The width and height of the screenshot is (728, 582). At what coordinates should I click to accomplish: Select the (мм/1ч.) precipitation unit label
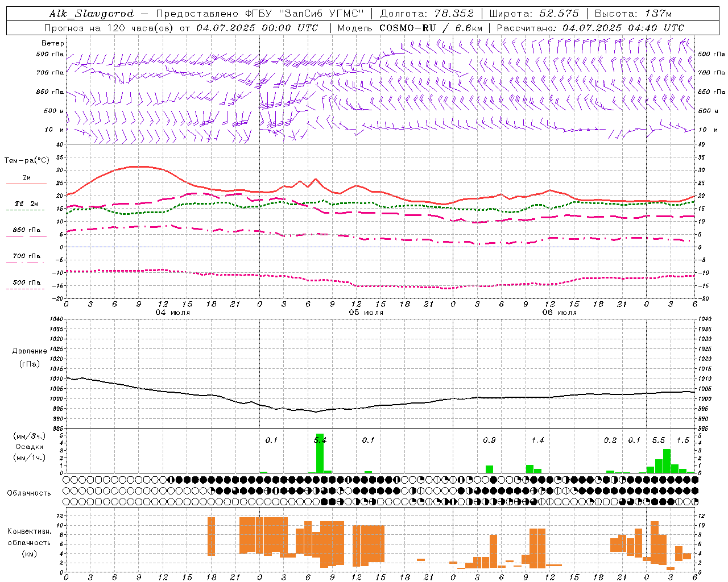click(29, 458)
